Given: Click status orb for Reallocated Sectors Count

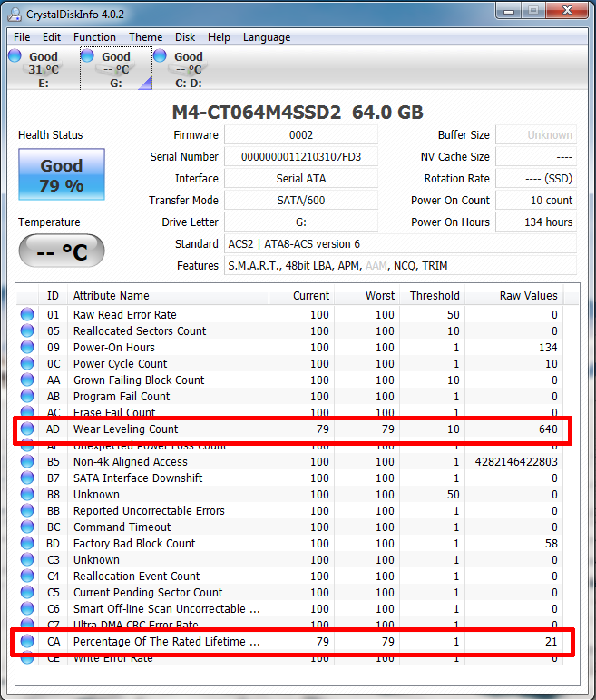Looking at the screenshot, I should pyautogui.click(x=27, y=330).
